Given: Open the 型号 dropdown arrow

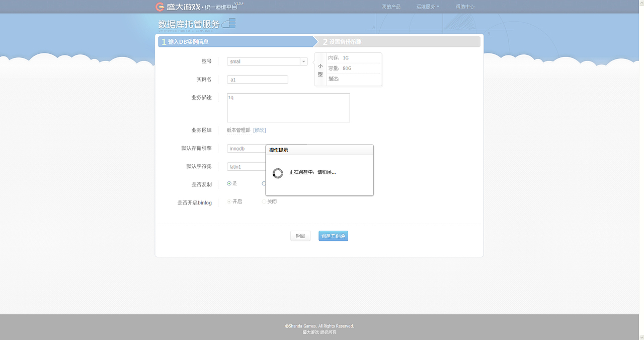Looking at the screenshot, I should pyautogui.click(x=304, y=61).
